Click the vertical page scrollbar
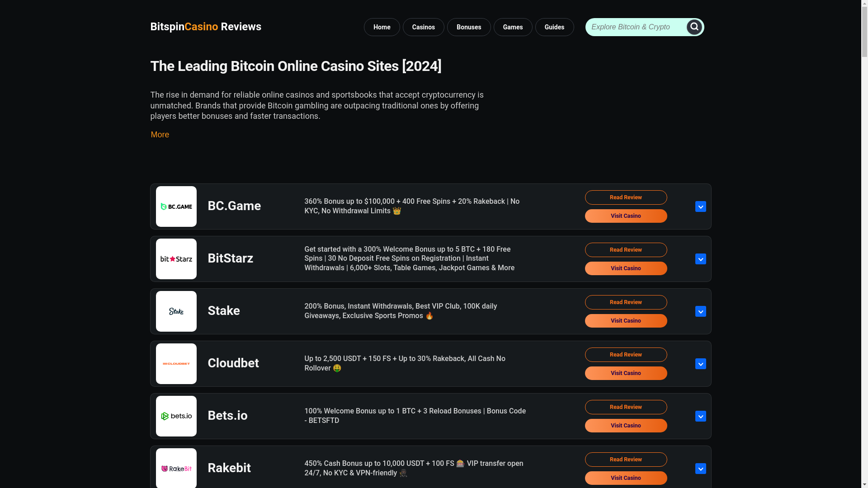Image resolution: width=868 pixels, height=488 pixels. tap(864, 244)
